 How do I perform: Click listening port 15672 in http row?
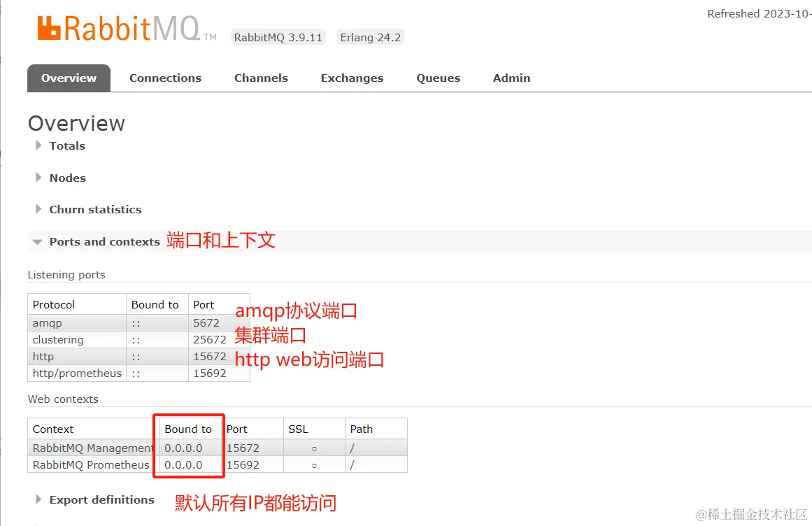click(210, 357)
